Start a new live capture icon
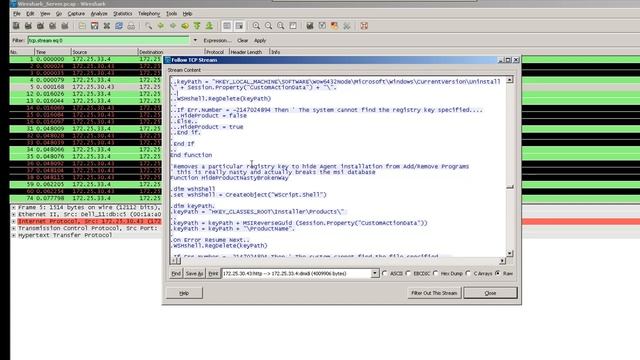This screenshot has width=640, height=360. point(40,26)
